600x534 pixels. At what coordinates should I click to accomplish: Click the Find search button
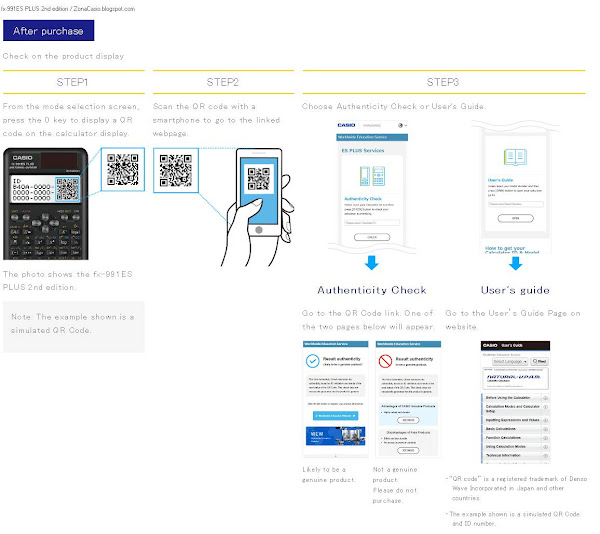[x=540, y=361]
